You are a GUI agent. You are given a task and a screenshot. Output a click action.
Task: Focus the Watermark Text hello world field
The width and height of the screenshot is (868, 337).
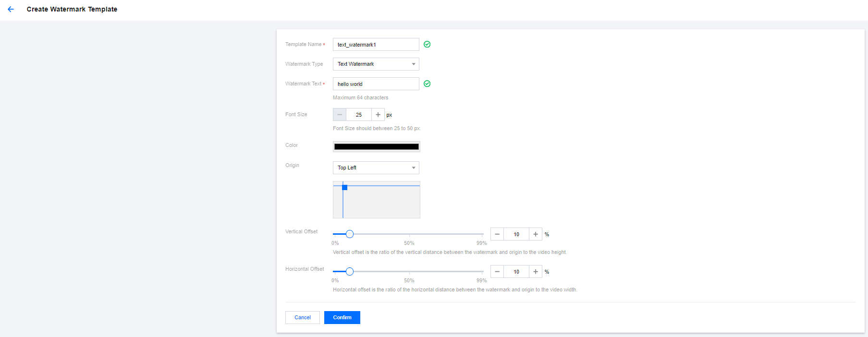[x=376, y=84]
